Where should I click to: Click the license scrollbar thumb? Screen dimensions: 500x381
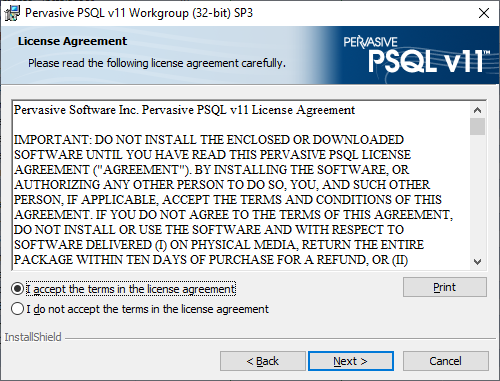(477, 126)
